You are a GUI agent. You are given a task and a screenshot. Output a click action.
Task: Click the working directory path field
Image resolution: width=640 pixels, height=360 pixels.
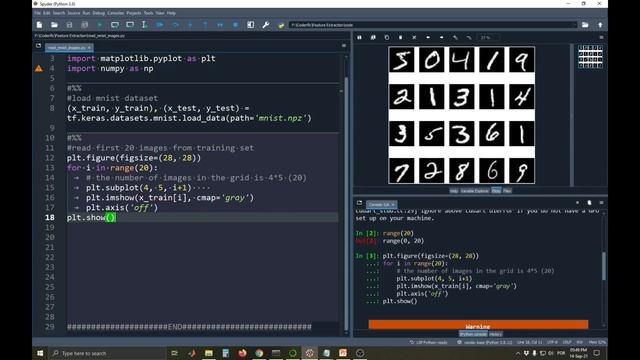point(433,25)
